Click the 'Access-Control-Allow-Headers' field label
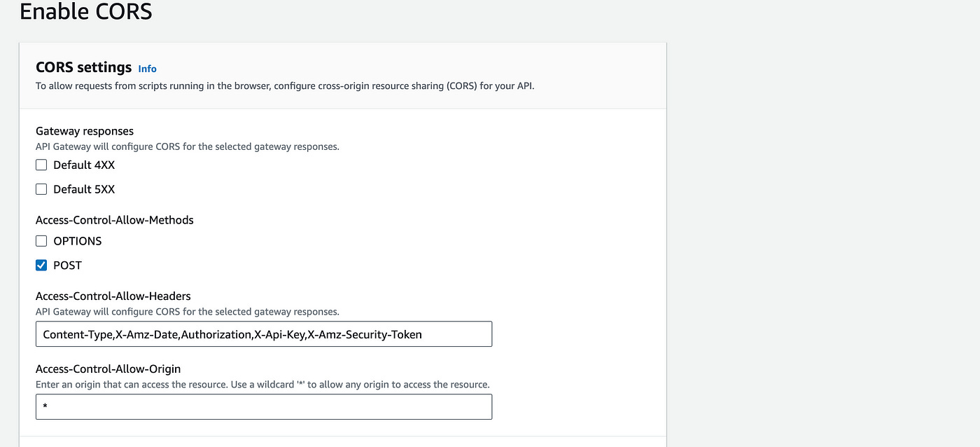980x447 pixels. coord(113,296)
